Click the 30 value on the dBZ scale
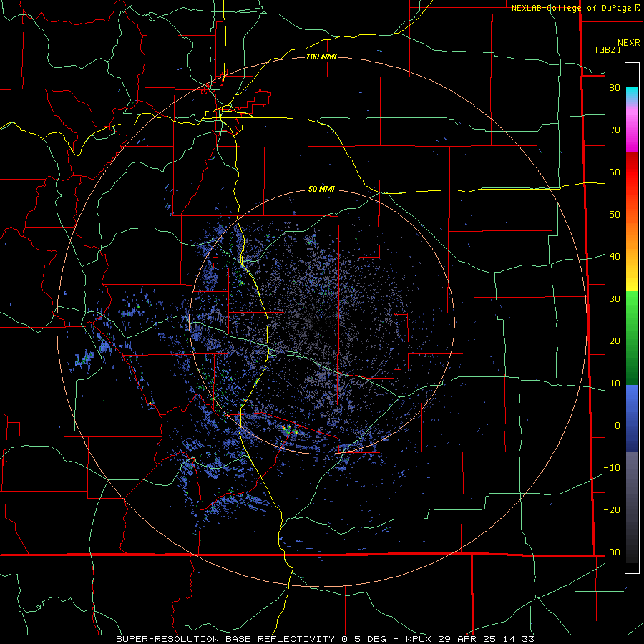Image resolution: width=644 pixels, height=644 pixels. [x=615, y=298]
